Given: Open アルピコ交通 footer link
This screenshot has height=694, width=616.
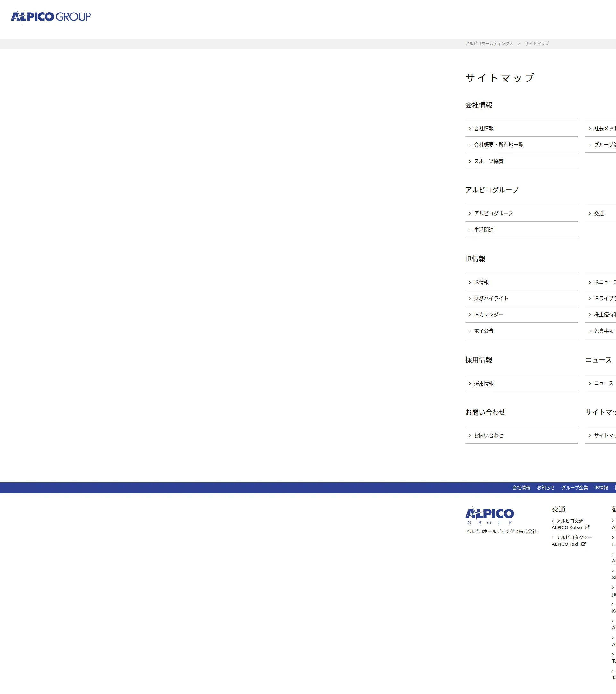Looking at the screenshot, I should click(x=570, y=521).
